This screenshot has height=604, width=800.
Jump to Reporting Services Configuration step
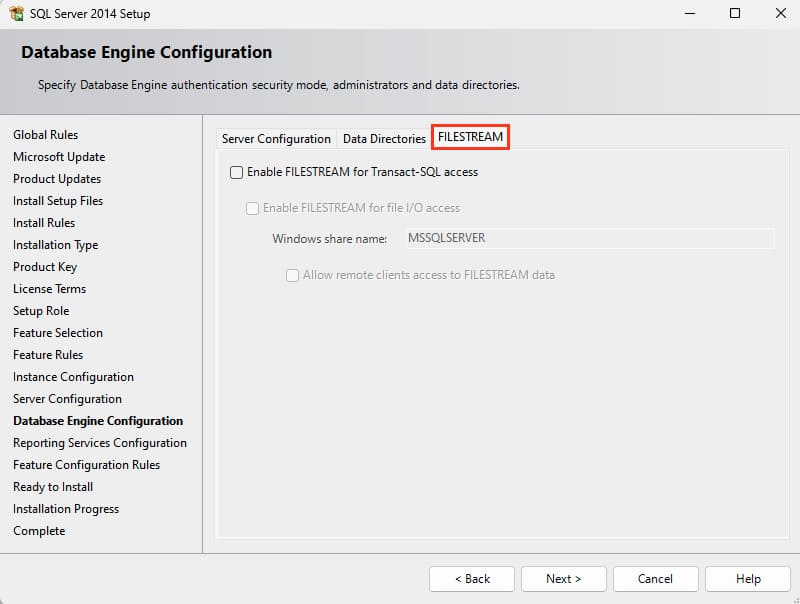[x=100, y=443]
